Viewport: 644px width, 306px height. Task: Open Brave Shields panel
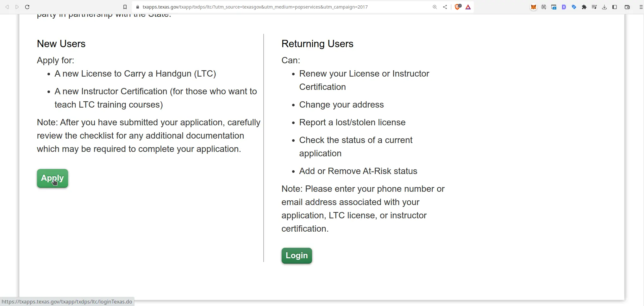pos(457,7)
